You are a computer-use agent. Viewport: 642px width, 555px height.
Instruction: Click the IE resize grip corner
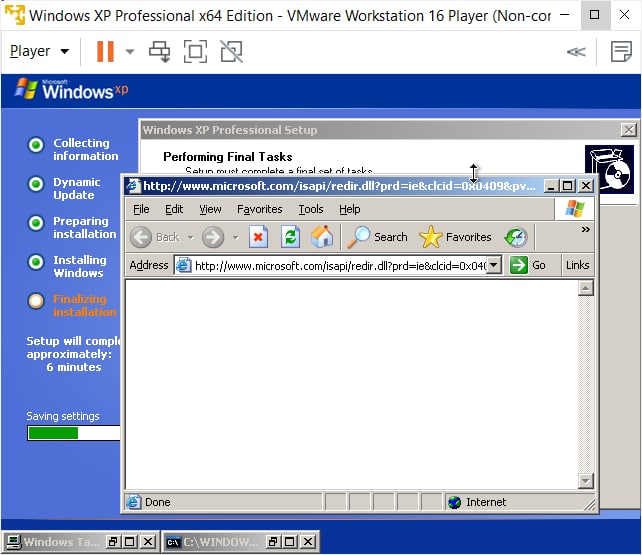[x=590, y=505]
